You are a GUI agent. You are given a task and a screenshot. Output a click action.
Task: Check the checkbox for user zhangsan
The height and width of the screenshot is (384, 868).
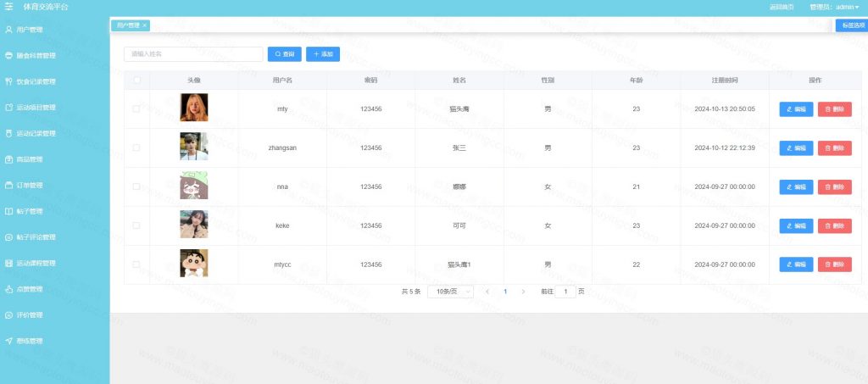click(x=136, y=147)
